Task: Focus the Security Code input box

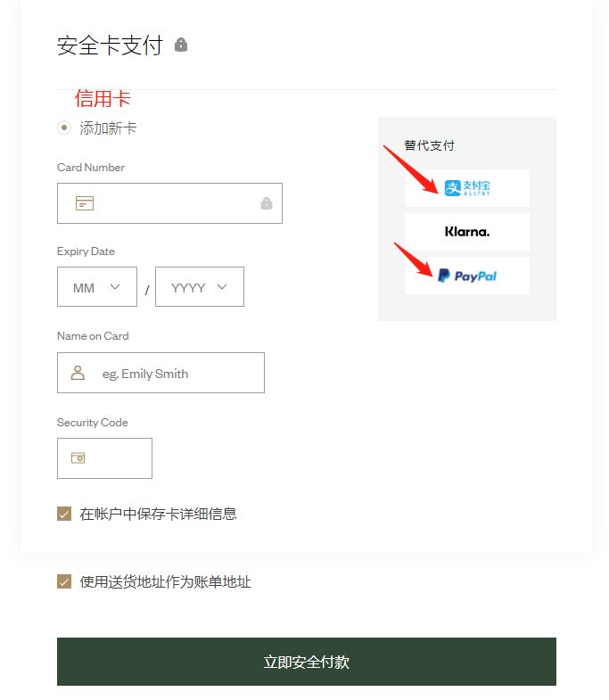Action: pyautogui.click(x=104, y=458)
